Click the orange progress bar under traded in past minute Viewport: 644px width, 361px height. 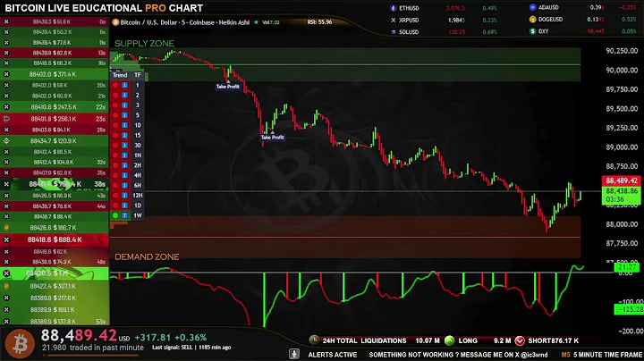[91, 356]
